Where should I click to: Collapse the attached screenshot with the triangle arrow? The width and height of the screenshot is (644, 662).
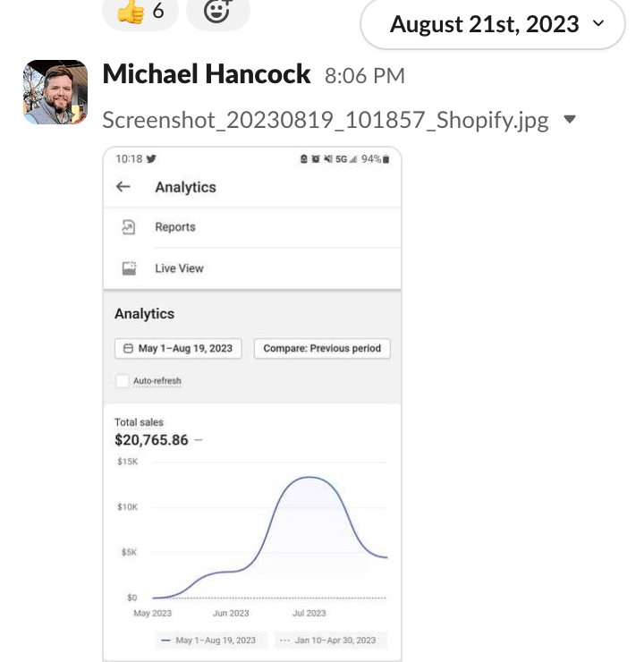[x=570, y=120]
